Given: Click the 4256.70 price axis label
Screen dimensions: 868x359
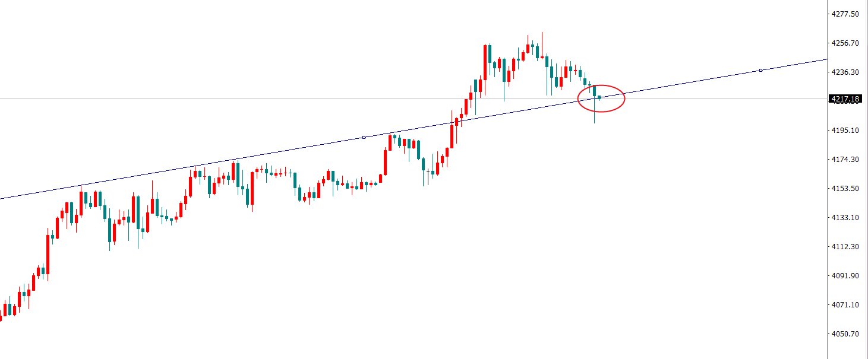Looking at the screenshot, I should (847, 43).
